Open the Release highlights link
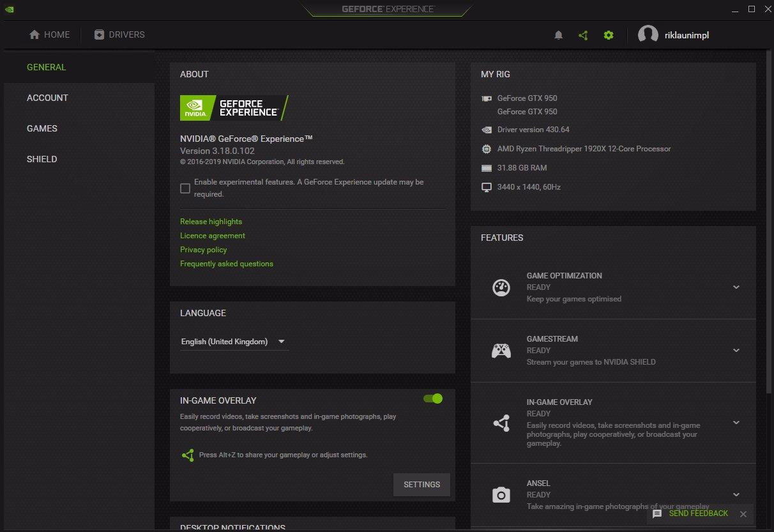This screenshot has height=532, width=774. (211, 222)
